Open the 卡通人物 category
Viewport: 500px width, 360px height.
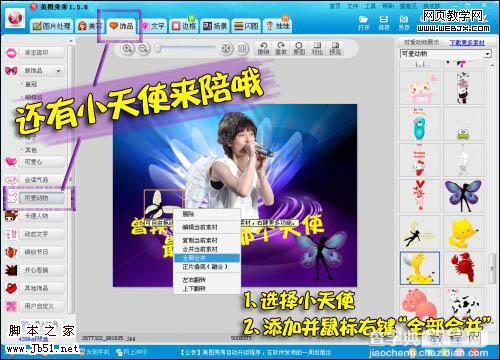point(41,216)
